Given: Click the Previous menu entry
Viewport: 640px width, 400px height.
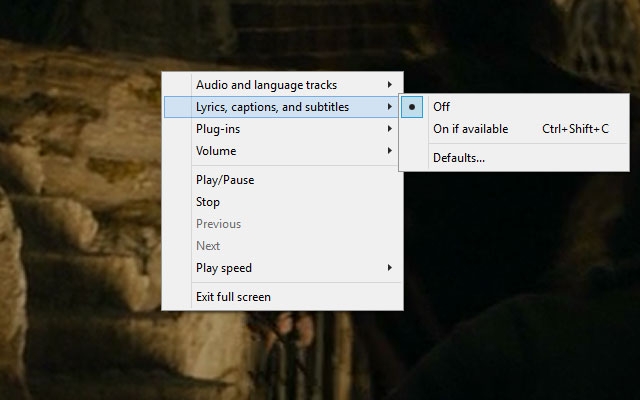Looking at the screenshot, I should point(282,224).
